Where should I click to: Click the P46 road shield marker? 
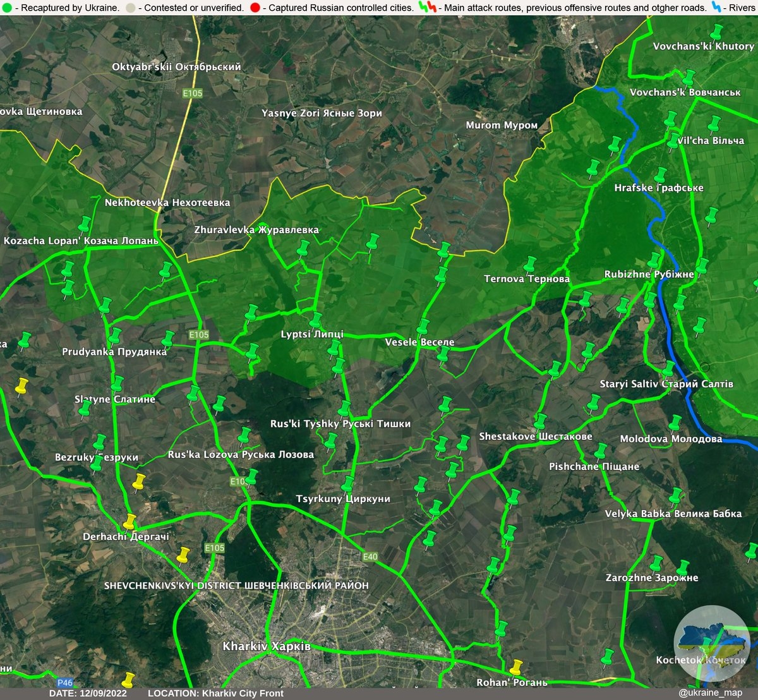(65, 682)
